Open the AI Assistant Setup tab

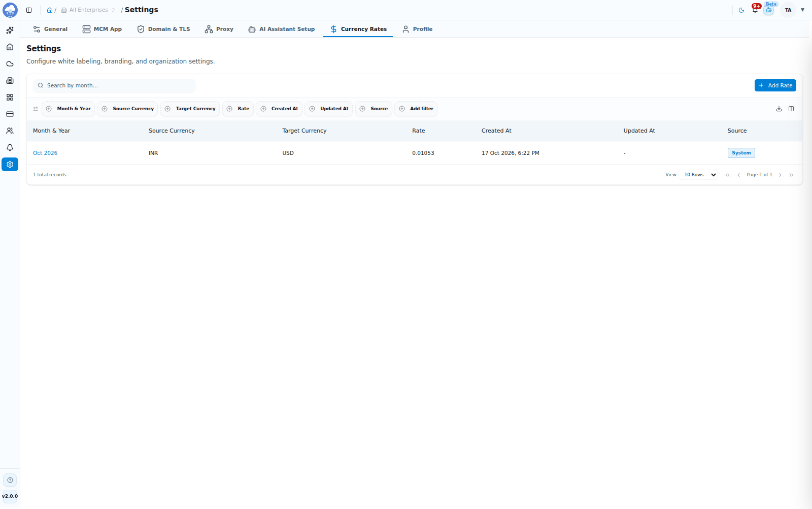[x=281, y=29]
